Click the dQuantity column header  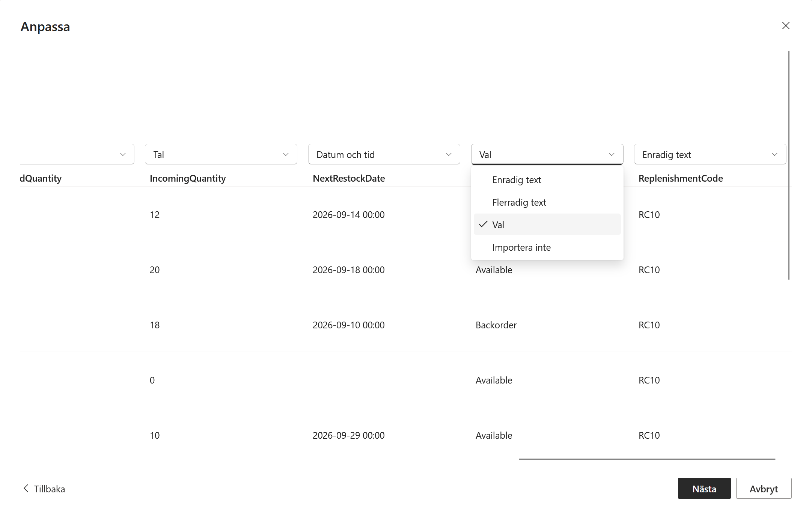click(41, 178)
